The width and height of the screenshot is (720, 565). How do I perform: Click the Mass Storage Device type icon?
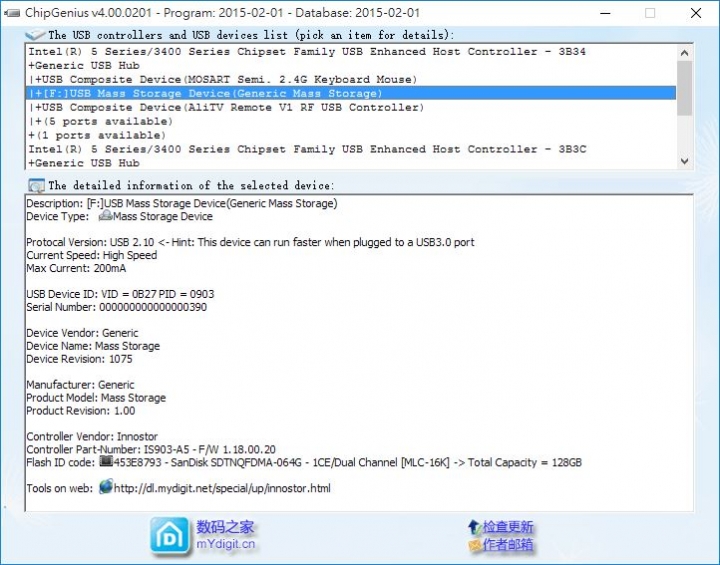click(106, 215)
